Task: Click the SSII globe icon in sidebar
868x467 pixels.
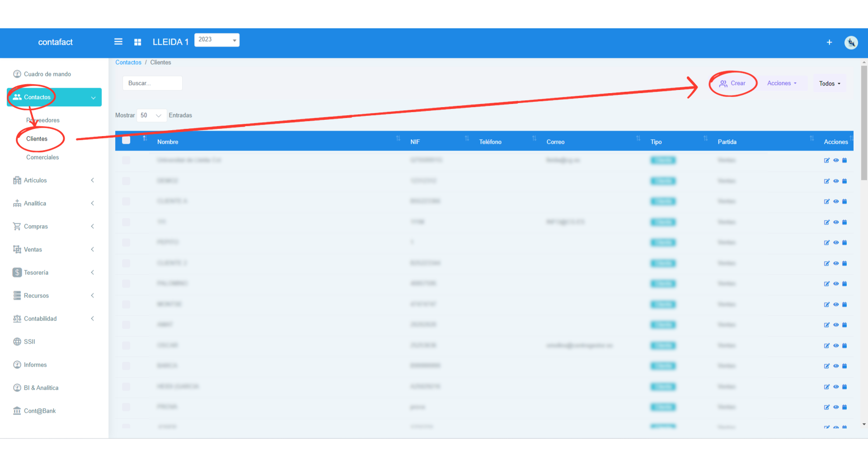Action: pos(17,342)
